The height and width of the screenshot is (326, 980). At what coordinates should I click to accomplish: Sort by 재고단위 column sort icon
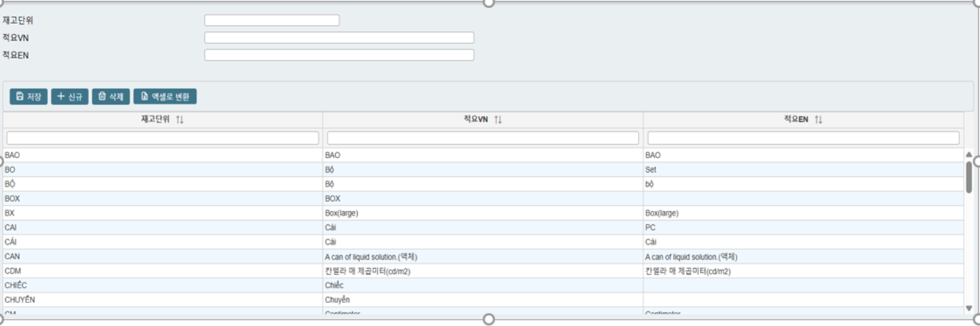pos(180,120)
